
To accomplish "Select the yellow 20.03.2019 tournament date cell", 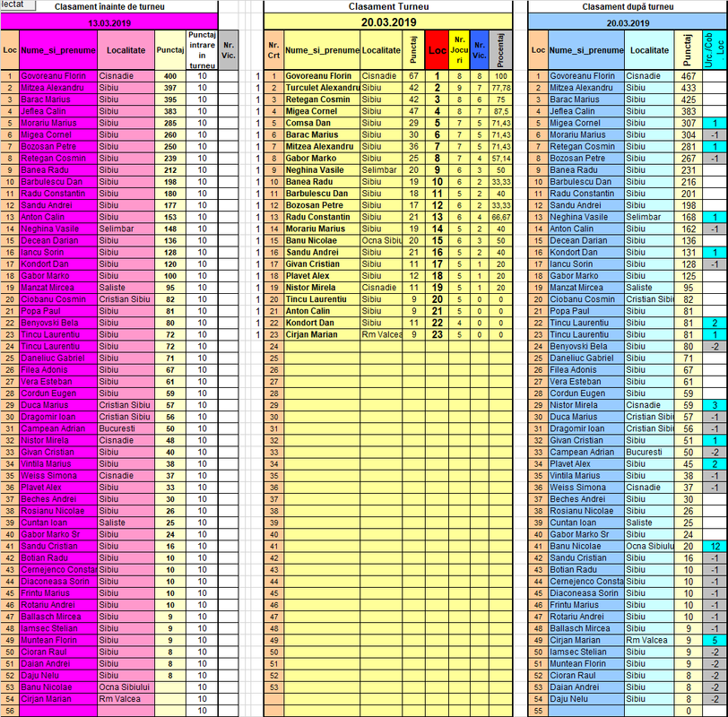I will click(x=388, y=22).
